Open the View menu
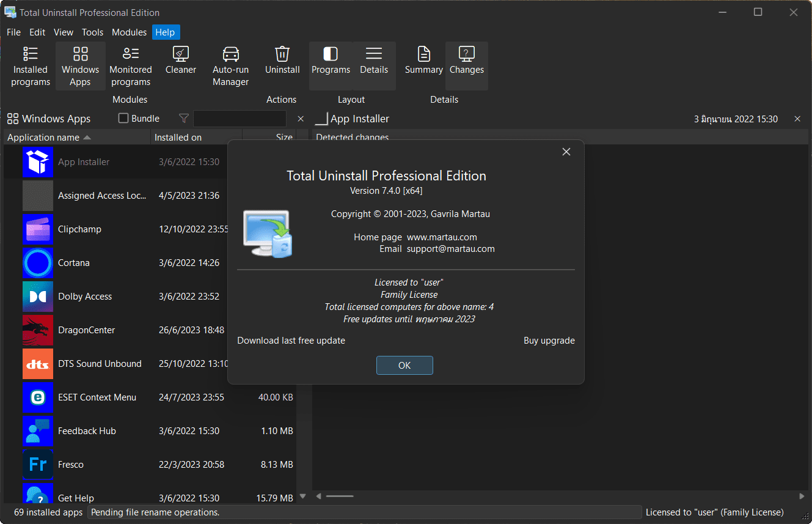Viewport: 812px width, 524px height. pos(63,32)
